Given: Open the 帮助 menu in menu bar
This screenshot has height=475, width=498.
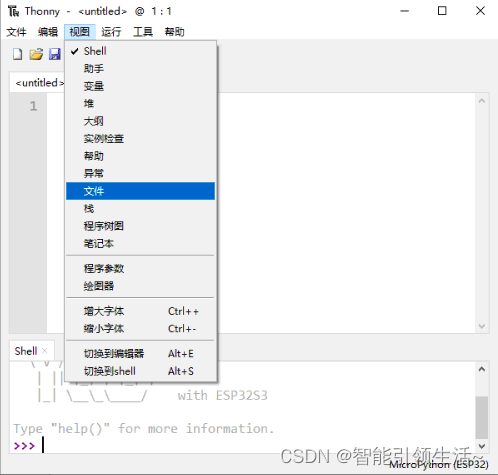Looking at the screenshot, I should (x=174, y=32).
